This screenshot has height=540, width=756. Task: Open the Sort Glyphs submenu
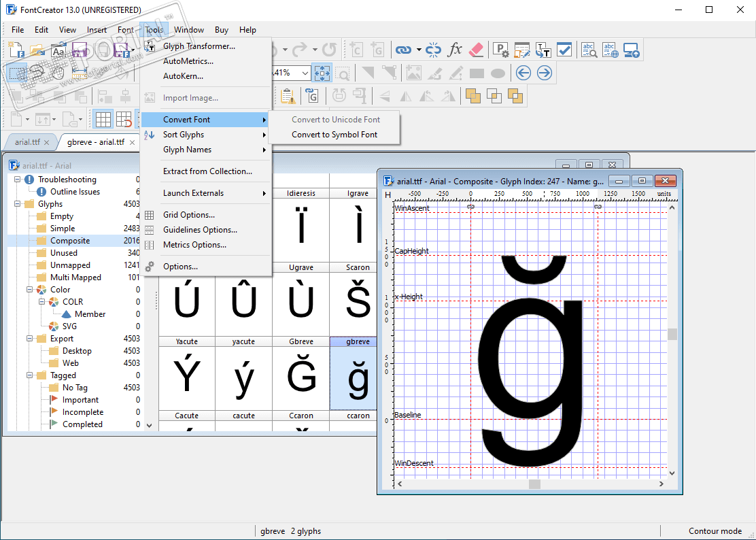coord(207,135)
